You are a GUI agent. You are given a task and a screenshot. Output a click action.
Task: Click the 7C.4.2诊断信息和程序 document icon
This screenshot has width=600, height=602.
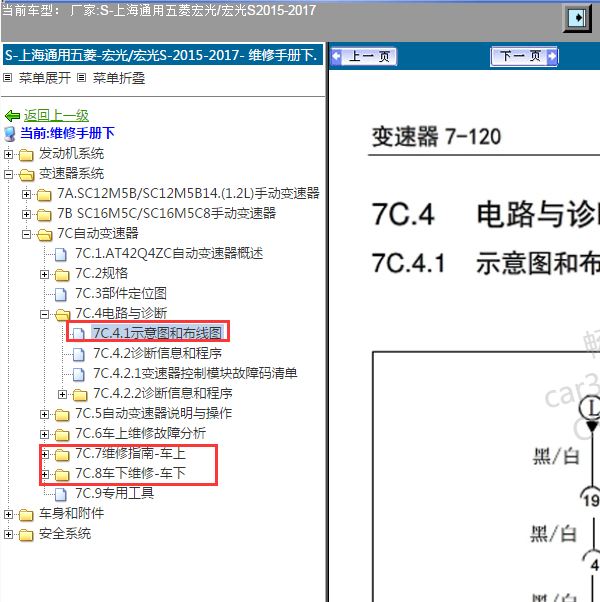79,354
